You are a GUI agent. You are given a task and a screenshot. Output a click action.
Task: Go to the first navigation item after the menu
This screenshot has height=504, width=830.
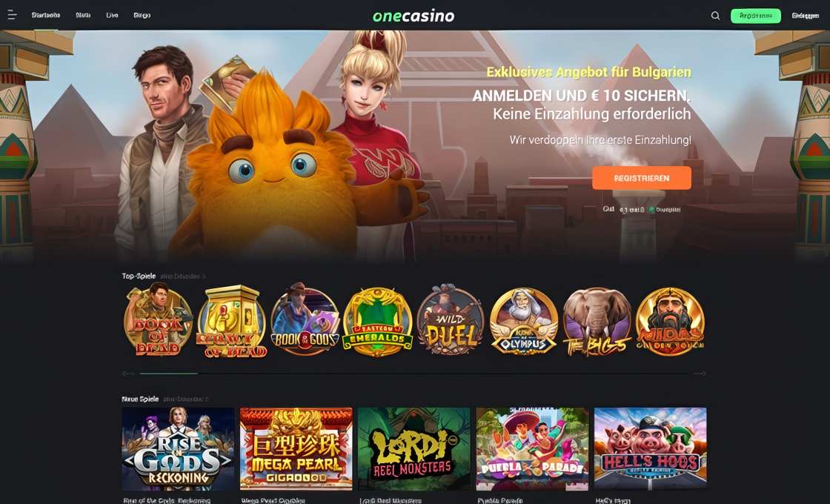pyautogui.click(x=45, y=16)
